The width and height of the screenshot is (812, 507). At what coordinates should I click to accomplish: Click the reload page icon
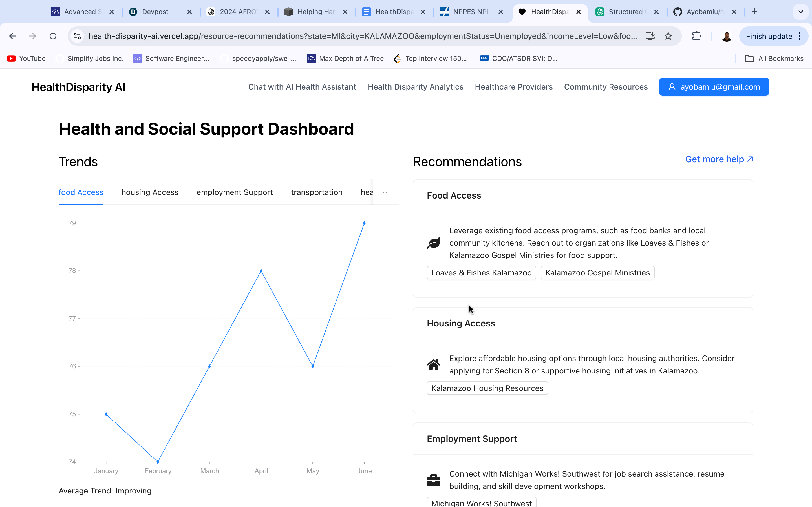pyautogui.click(x=53, y=36)
